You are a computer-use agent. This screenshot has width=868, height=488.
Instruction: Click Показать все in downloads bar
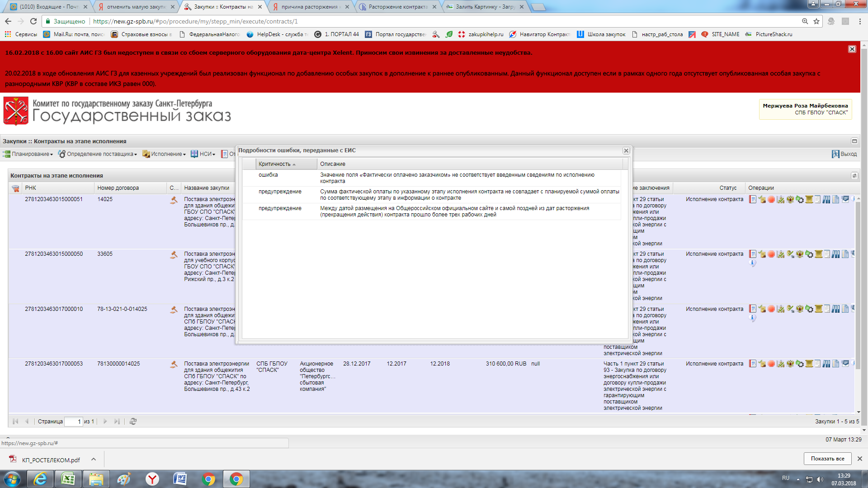[x=827, y=459]
